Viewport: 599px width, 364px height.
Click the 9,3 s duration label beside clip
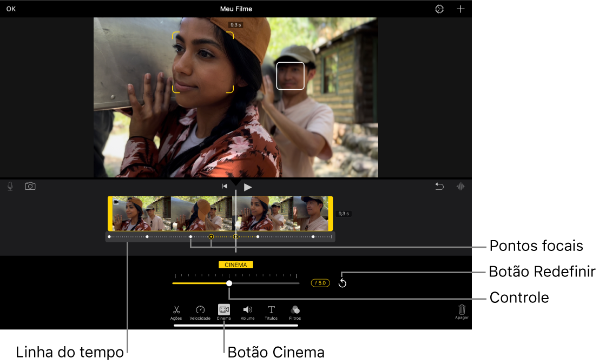click(x=344, y=214)
